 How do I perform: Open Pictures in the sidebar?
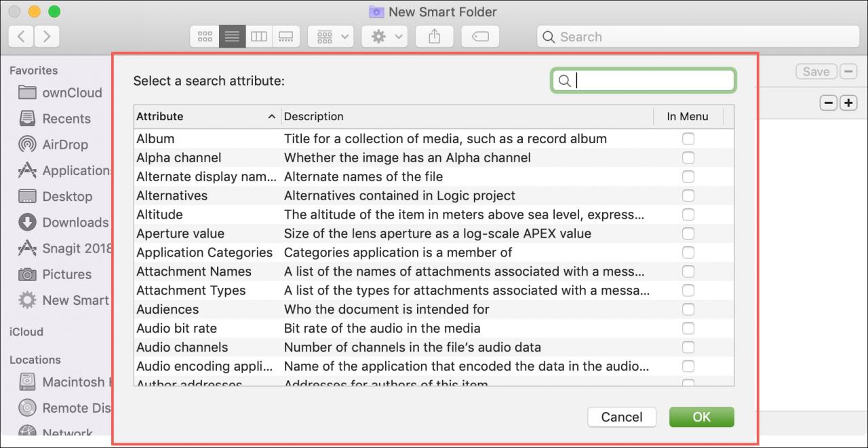click(x=55, y=274)
